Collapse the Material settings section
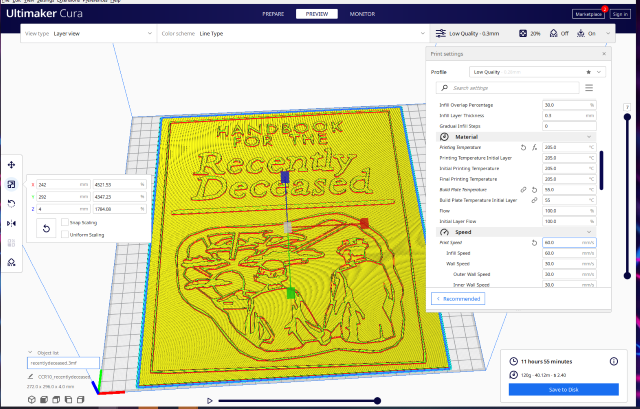This screenshot has height=409, width=640. coord(516,137)
